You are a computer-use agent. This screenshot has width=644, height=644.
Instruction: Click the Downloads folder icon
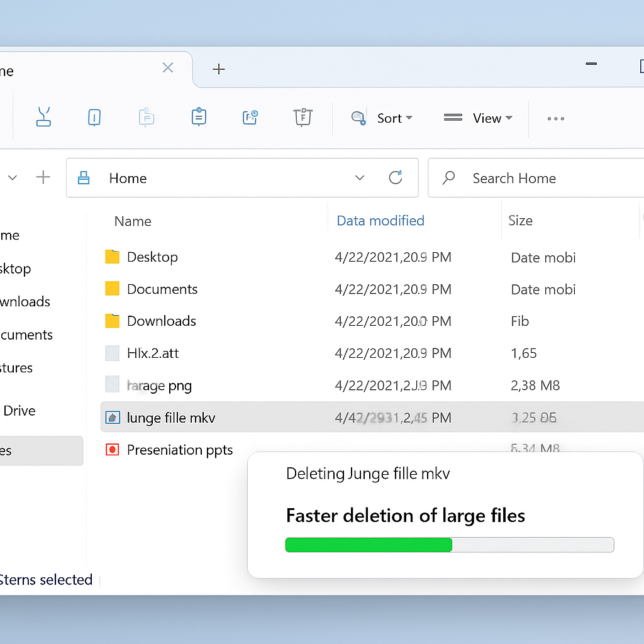point(112,320)
